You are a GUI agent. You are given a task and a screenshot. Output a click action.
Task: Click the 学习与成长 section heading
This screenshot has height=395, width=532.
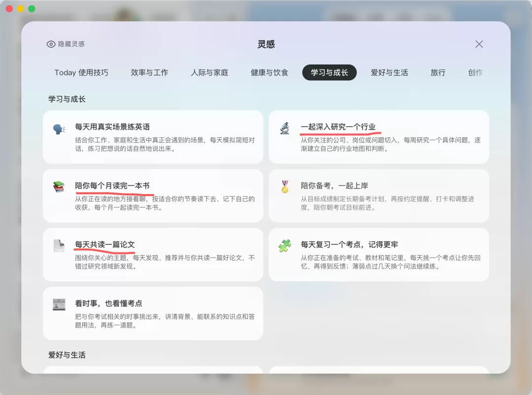(67, 99)
